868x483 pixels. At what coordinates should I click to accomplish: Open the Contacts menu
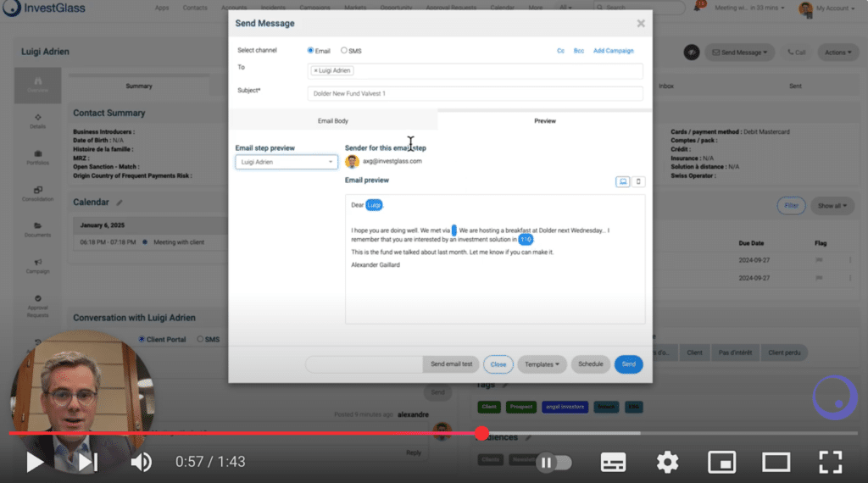195,8
